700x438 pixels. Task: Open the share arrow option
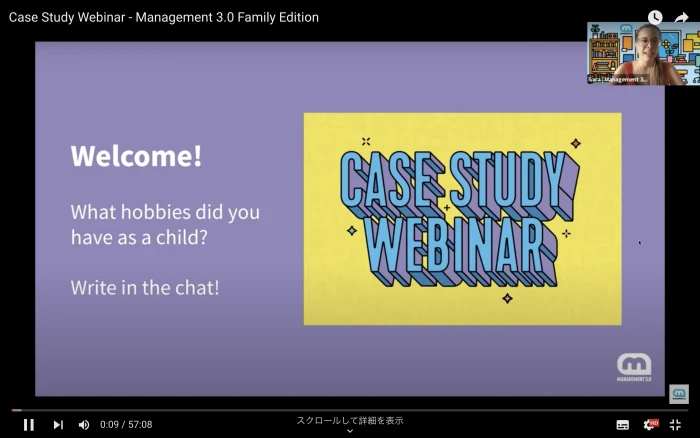click(x=682, y=17)
